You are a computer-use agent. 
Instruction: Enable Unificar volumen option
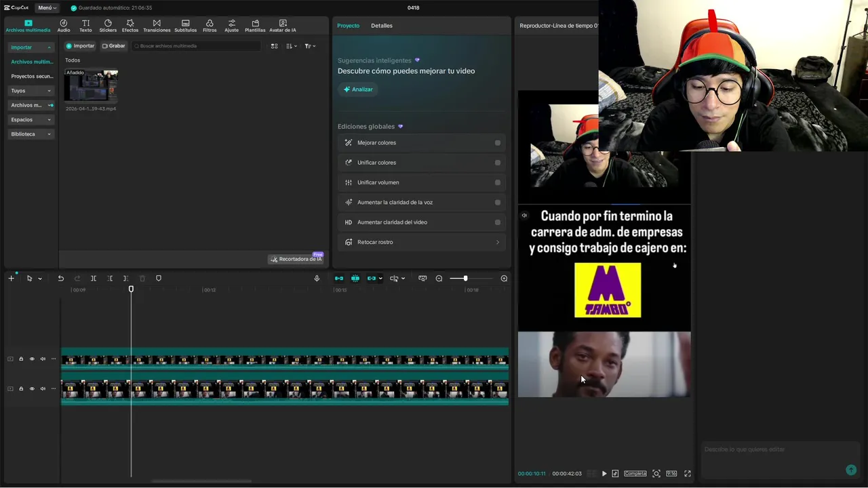click(x=498, y=182)
